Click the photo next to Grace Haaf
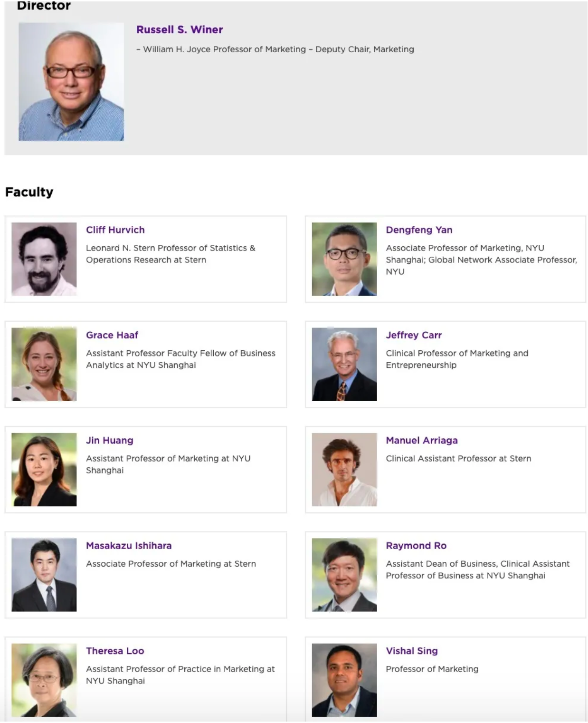The image size is (588, 723). [44, 364]
